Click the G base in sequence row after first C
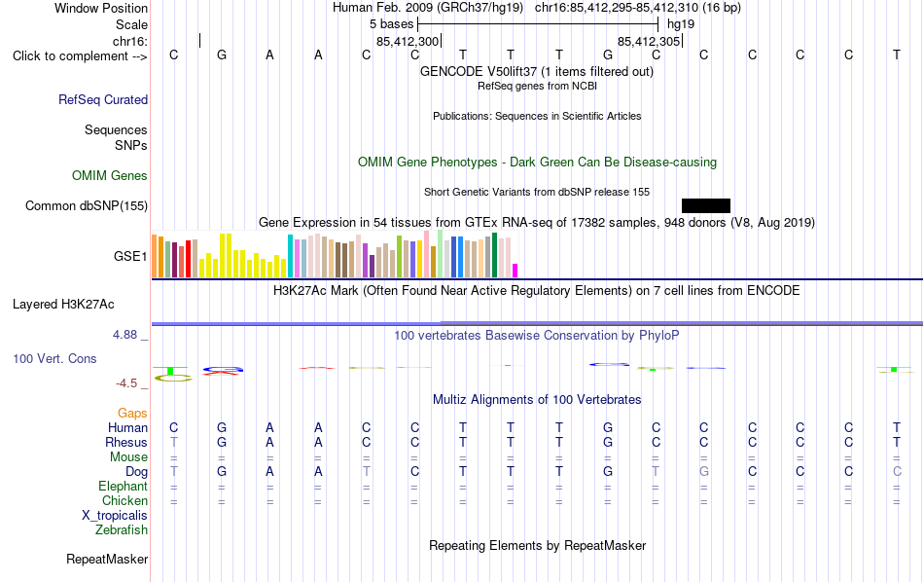The image size is (924, 582). 222,55
